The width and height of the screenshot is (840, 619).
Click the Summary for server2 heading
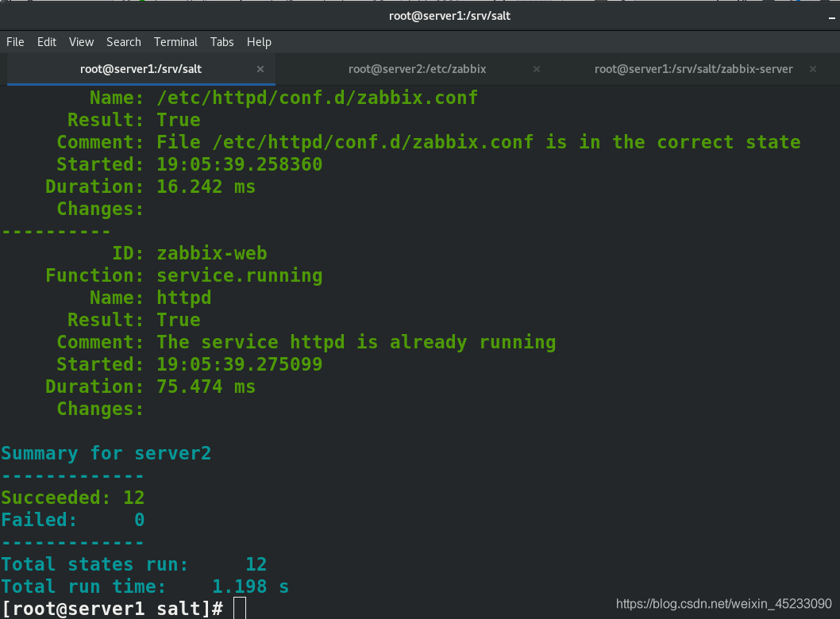click(106, 454)
